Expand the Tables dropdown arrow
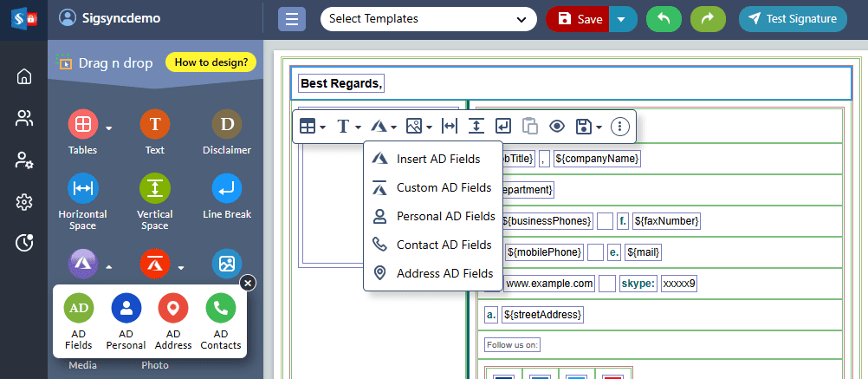This screenshot has height=379, width=868. click(109, 128)
